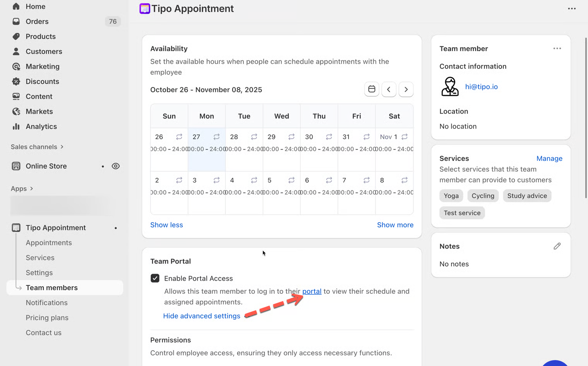Click the Analytics bar chart icon
Screen dimensions: 588x366
point(16,126)
